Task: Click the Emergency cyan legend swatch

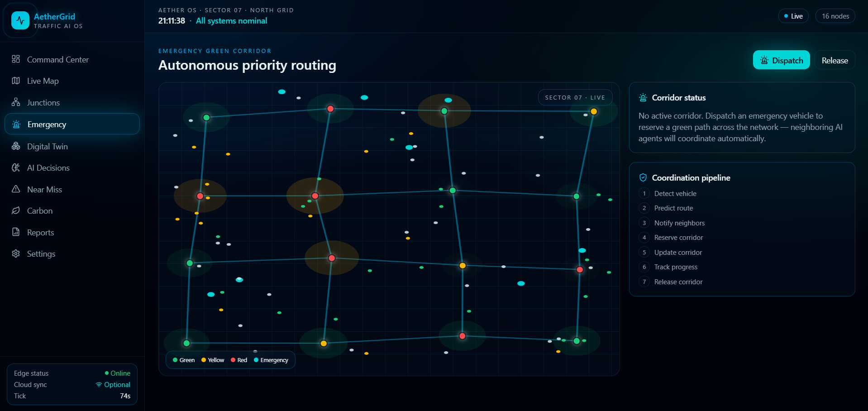Action: click(256, 360)
